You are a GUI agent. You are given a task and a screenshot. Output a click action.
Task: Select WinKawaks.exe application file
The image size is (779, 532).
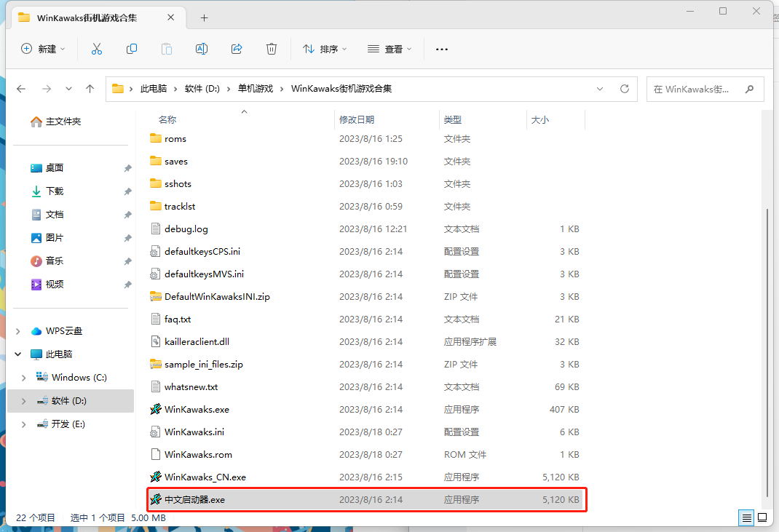coord(367,409)
